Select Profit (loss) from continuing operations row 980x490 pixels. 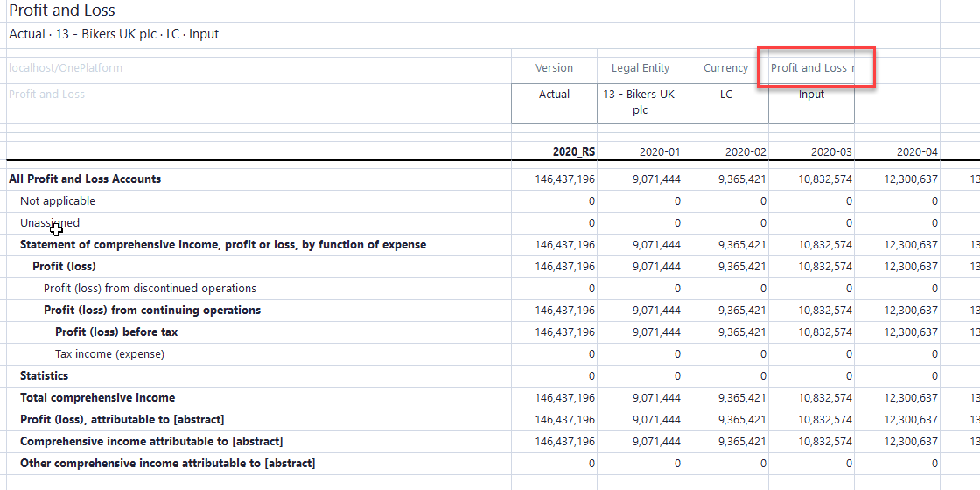(152, 311)
